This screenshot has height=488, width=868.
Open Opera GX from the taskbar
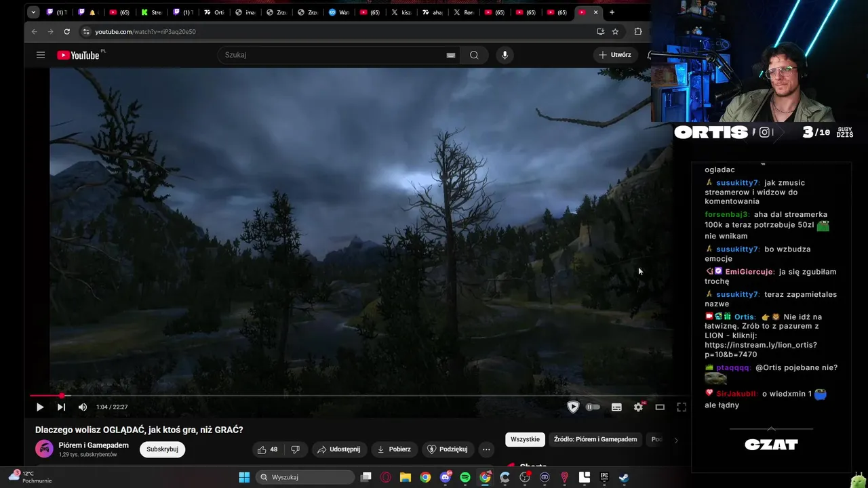[386, 477]
